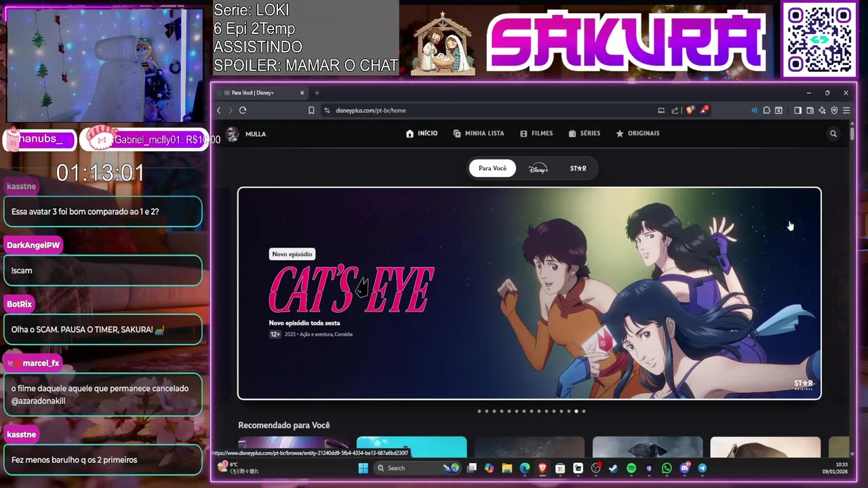Click the 'Recomendado para Você' heading
This screenshot has width=868, height=488.
pos(284,426)
